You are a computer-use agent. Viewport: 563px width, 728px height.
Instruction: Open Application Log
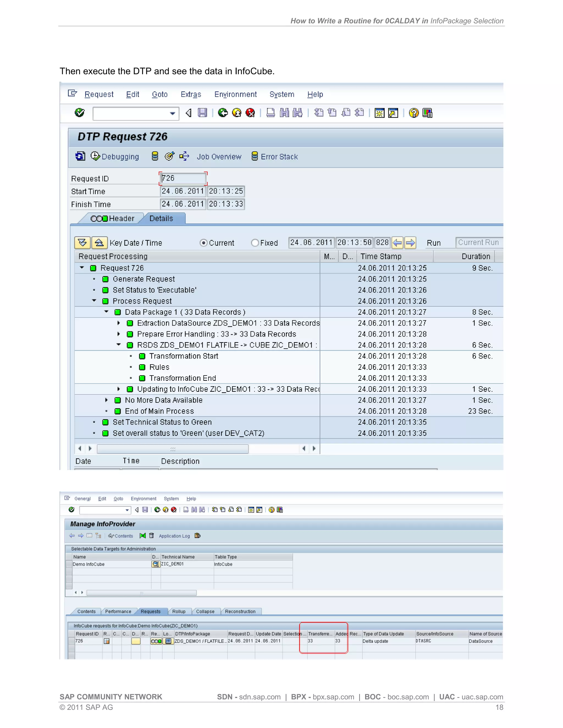174,536
